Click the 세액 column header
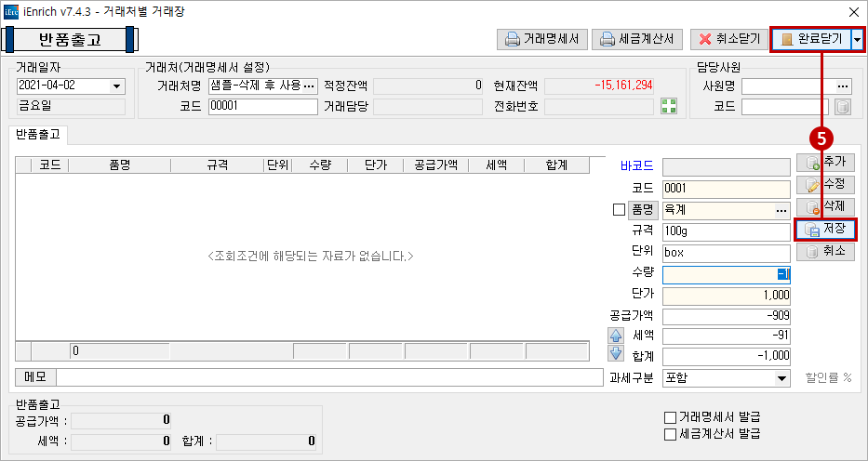 pos(496,165)
